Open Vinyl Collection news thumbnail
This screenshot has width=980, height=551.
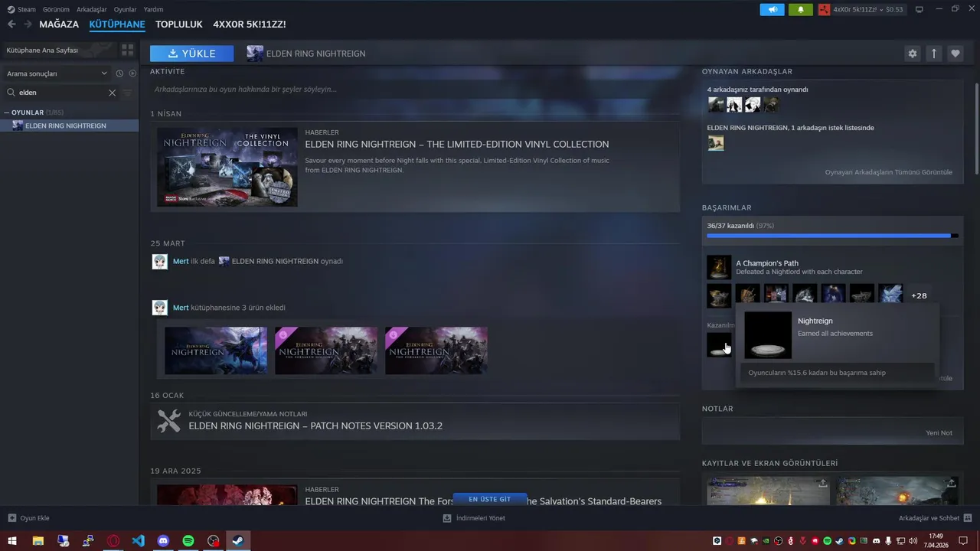point(227,167)
